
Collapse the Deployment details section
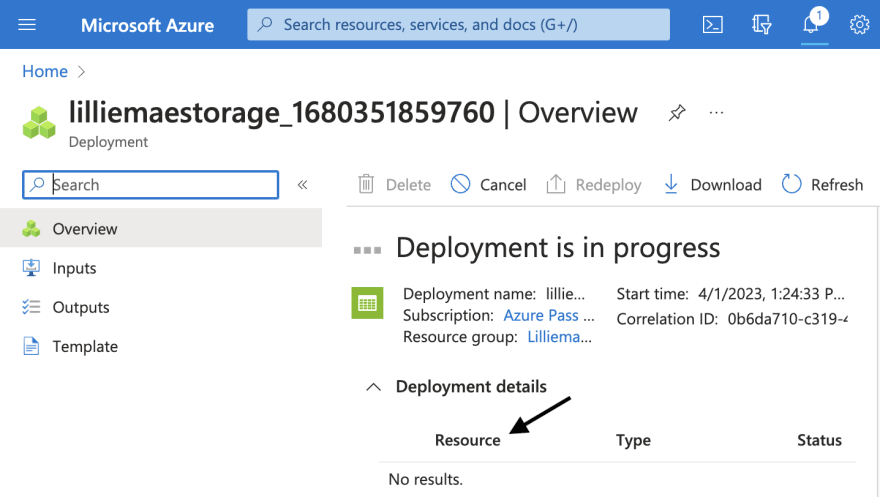[x=373, y=386]
